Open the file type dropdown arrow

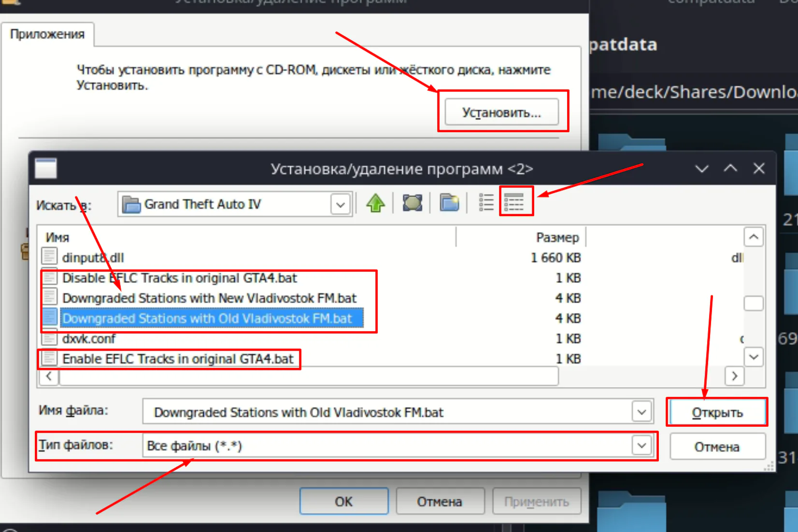tap(641, 445)
